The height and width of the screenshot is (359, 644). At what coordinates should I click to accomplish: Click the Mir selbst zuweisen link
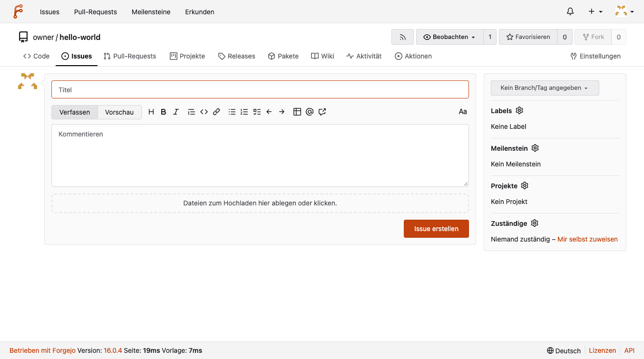tap(587, 239)
